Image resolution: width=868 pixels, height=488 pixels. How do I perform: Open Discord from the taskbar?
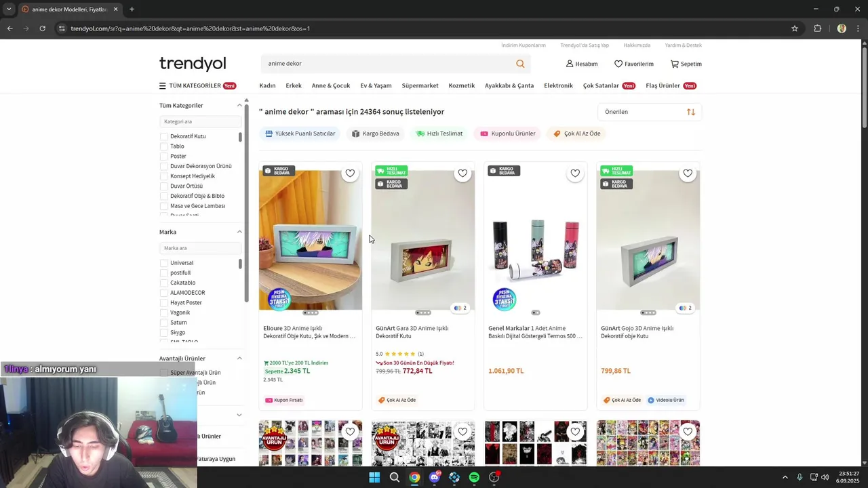pos(435,477)
